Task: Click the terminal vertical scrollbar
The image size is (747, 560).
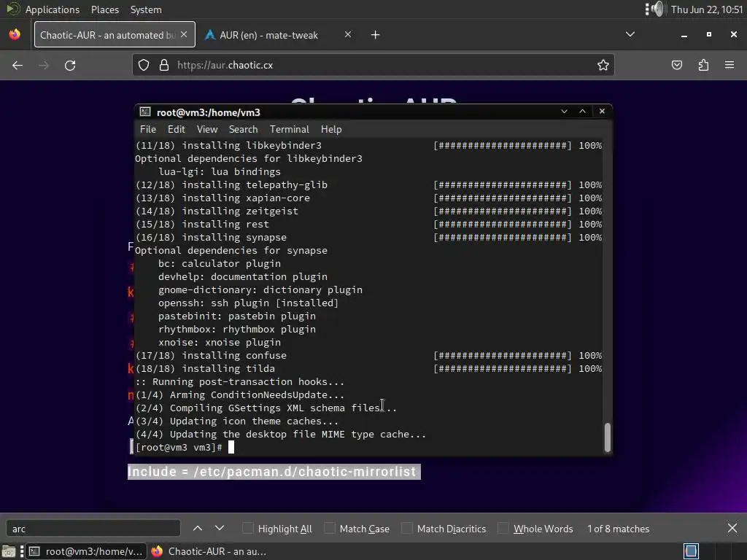Action: pos(608,437)
